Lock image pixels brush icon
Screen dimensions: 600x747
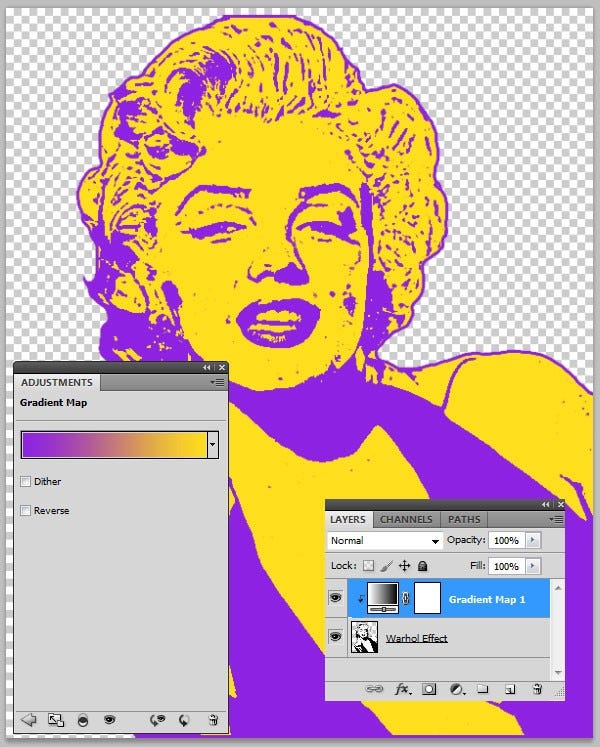tap(386, 565)
